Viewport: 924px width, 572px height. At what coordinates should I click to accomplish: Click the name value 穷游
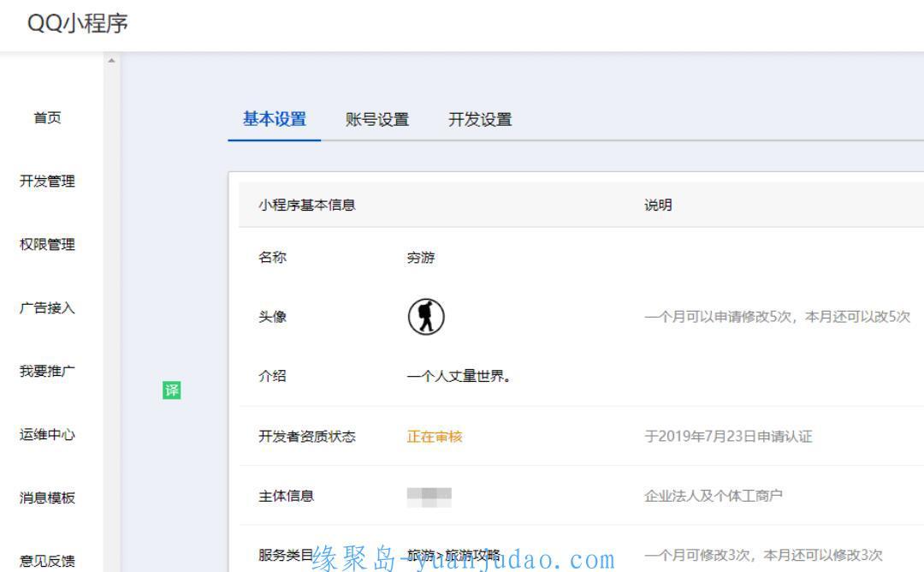421,258
